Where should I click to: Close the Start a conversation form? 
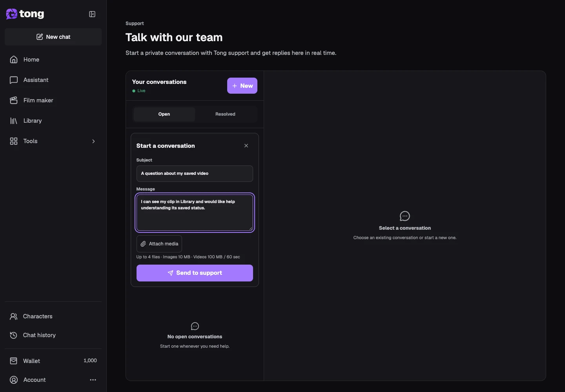(x=246, y=146)
